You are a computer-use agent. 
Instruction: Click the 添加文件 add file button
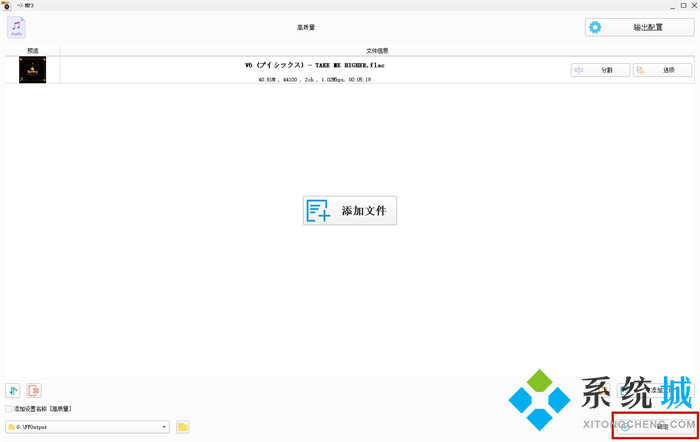tap(350, 210)
